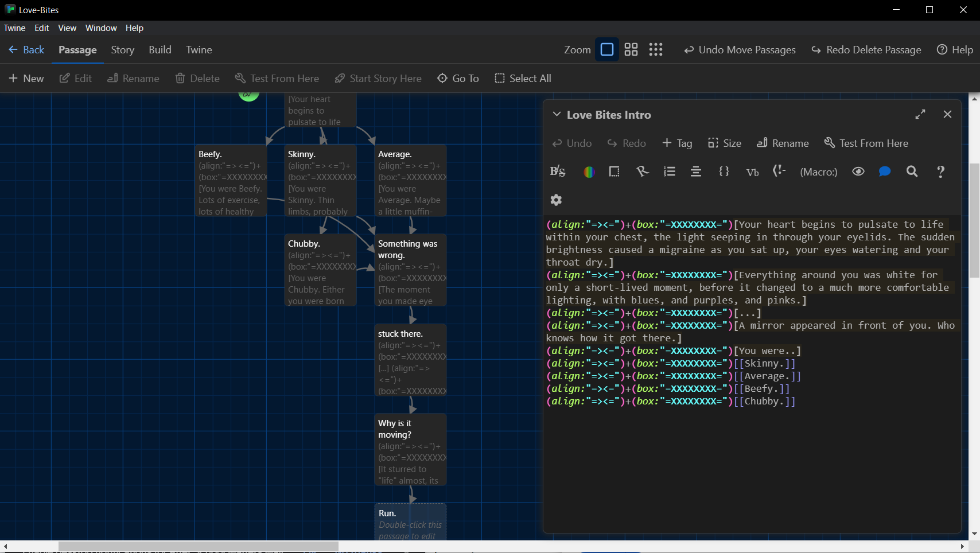Open editor settings gear icon
This screenshot has width=980, height=553.
(556, 200)
